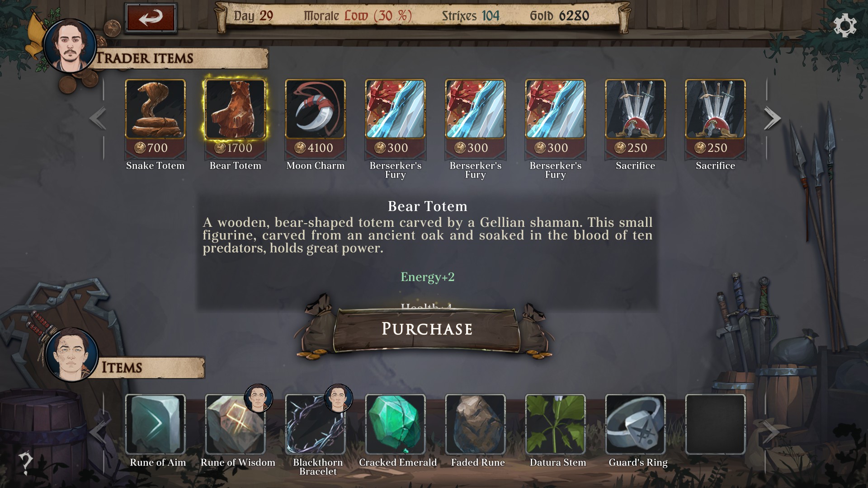Screen dimensions: 868x488
Task: Click the player portrait beside Items
Action: click(x=72, y=355)
